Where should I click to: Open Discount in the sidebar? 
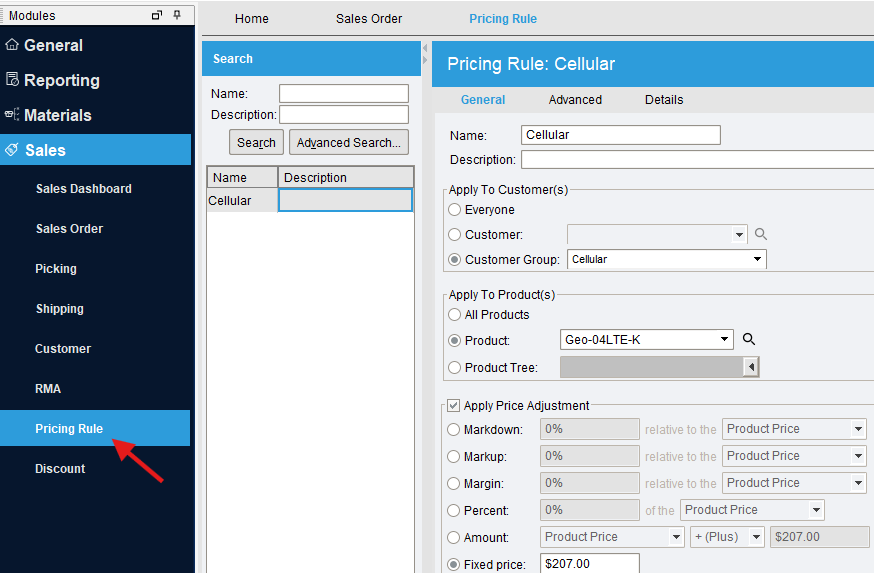coord(60,469)
